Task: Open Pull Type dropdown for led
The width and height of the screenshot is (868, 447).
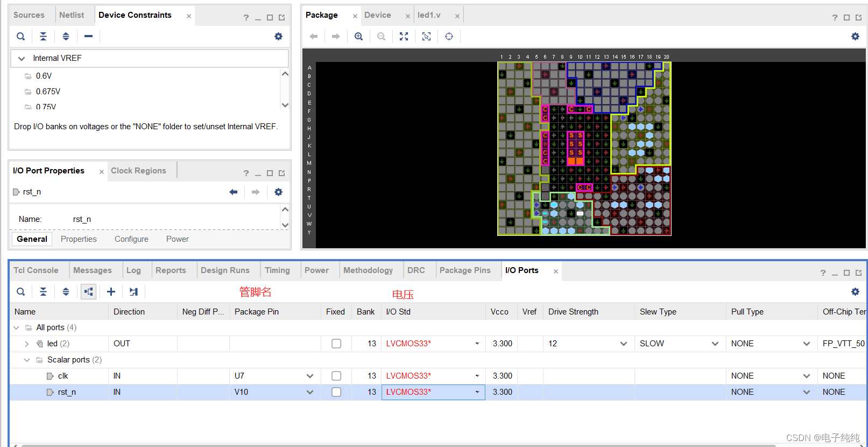Action: (x=807, y=344)
